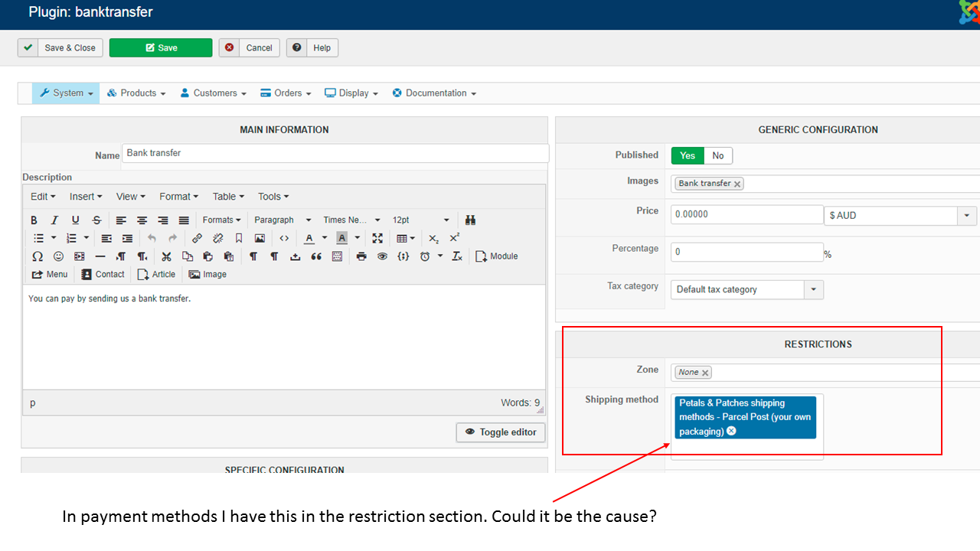Insert a special character with the omega icon
The height and width of the screenshot is (551, 980).
(x=38, y=256)
